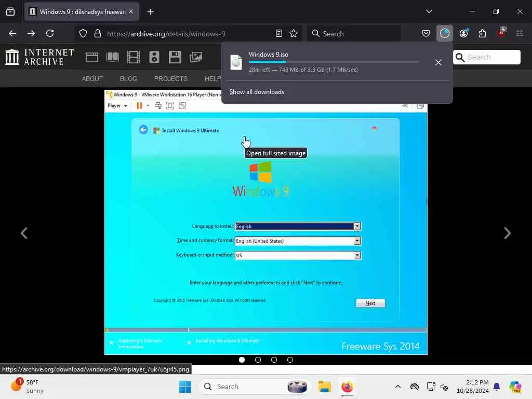Select the third carousel dot
This screenshot has height=399, width=532.
[x=274, y=360]
